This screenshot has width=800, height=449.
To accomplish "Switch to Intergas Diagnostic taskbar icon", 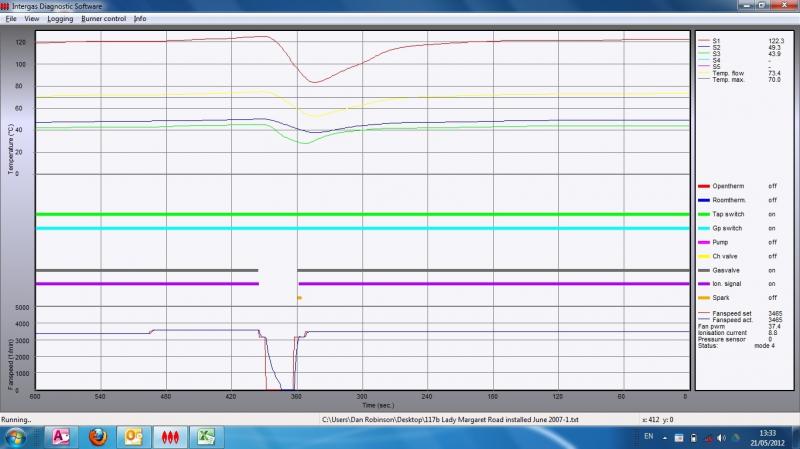I will point(171,437).
